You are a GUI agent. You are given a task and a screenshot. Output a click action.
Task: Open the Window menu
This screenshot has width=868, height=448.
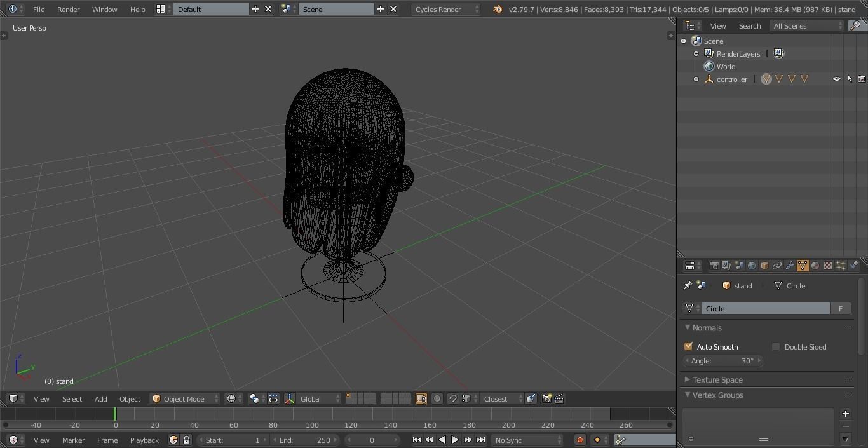point(104,9)
